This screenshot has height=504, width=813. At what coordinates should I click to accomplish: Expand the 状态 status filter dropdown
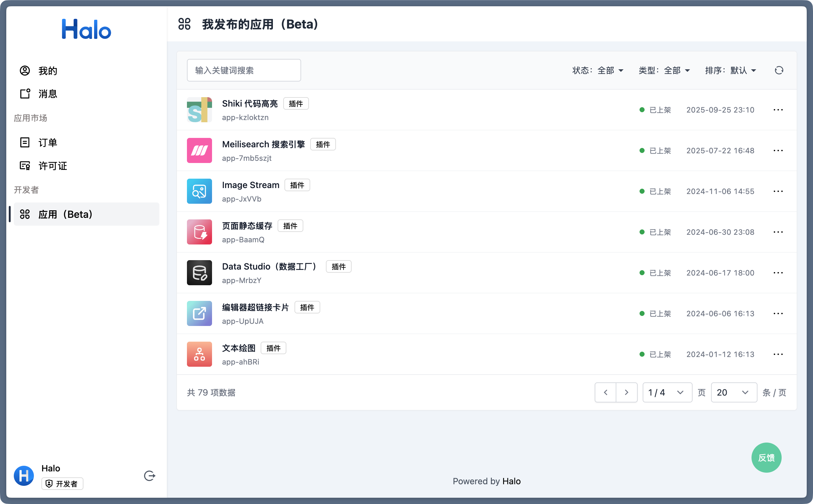598,70
